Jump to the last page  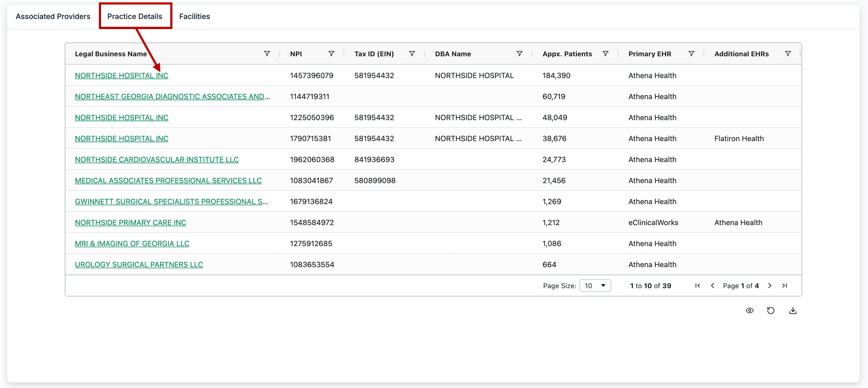tap(785, 286)
